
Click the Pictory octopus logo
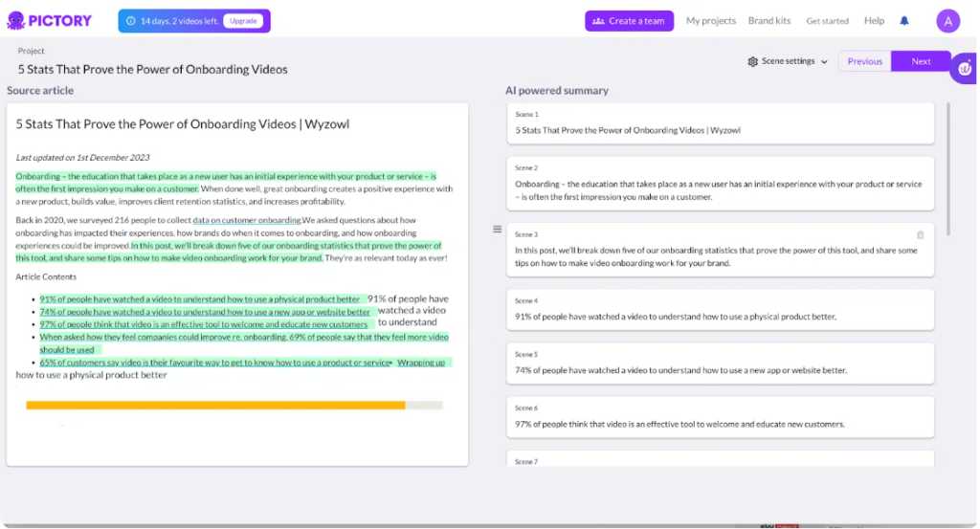(x=16, y=20)
